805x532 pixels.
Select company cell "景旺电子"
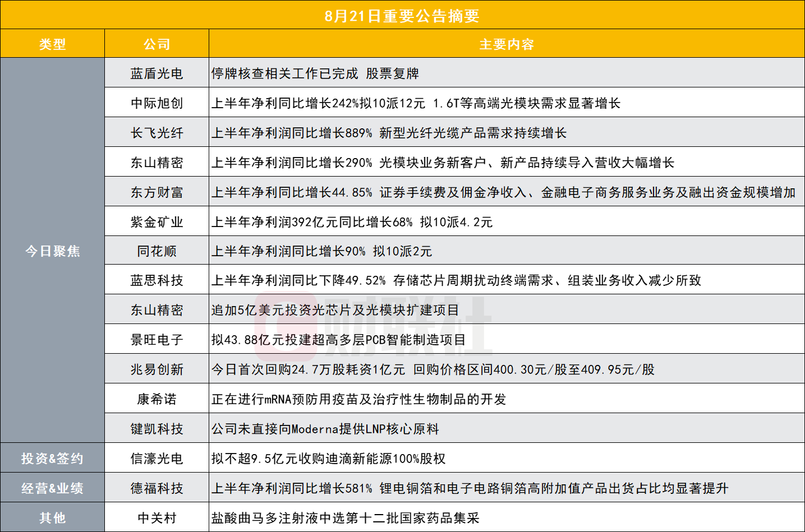157,340
